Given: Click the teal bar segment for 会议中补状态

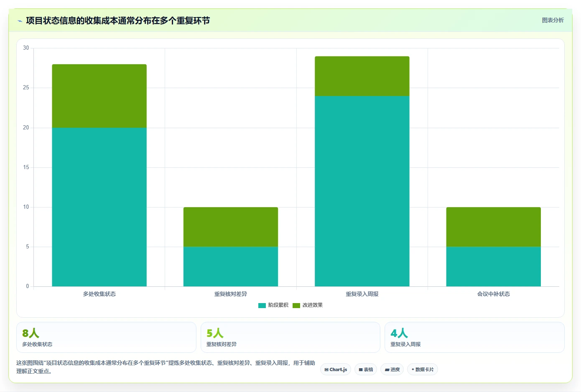Looking at the screenshot, I should coord(494,267).
